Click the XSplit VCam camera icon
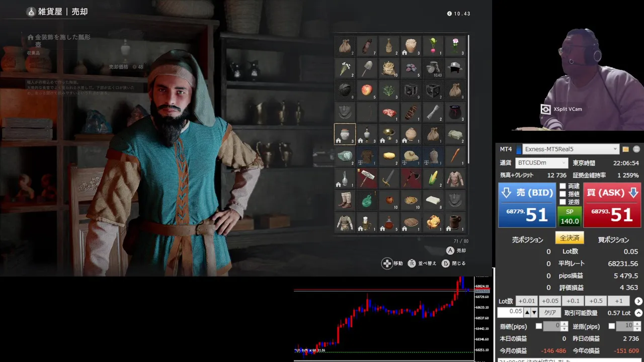The height and width of the screenshot is (362, 644). pyautogui.click(x=546, y=109)
